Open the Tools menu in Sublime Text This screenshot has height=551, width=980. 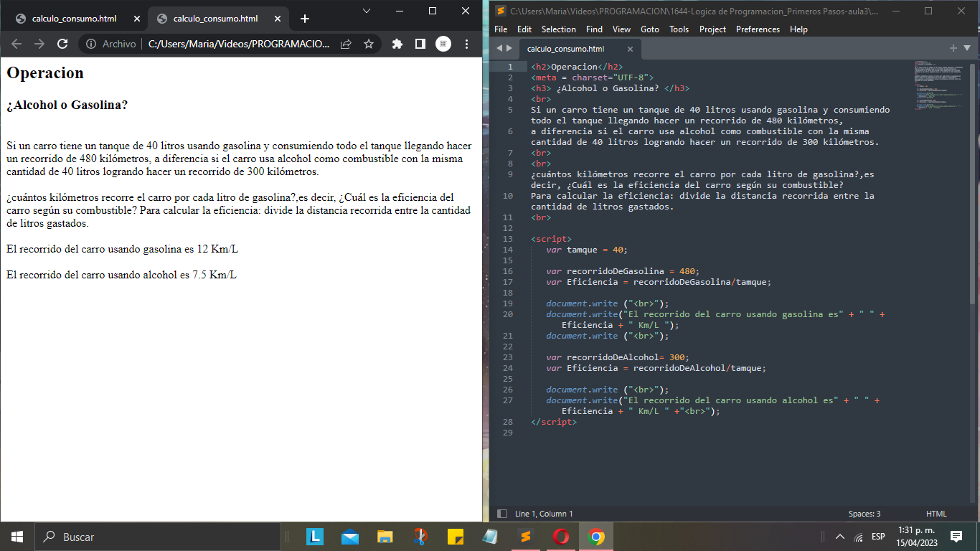tap(679, 29)
